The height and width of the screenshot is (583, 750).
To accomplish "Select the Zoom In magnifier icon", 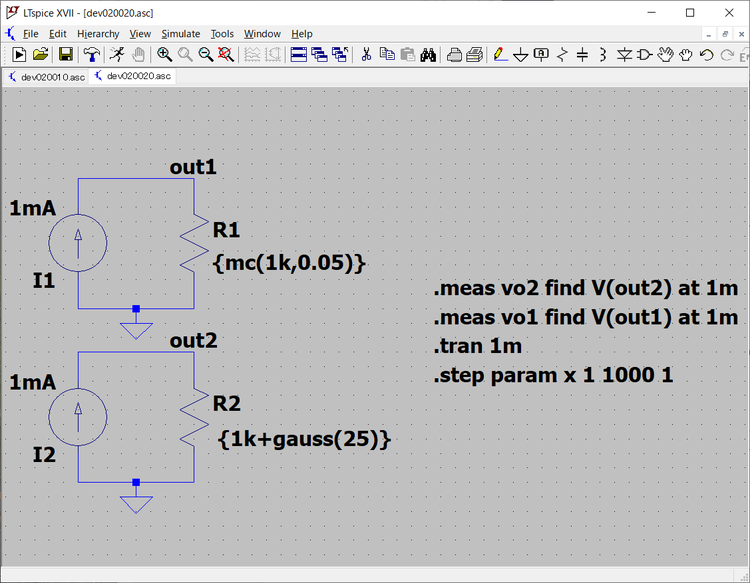I will [164, 55].
